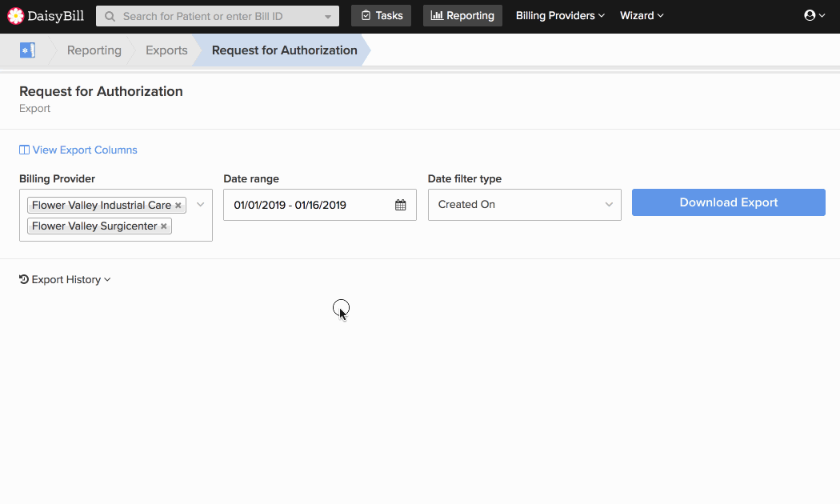Viewport: 840px width, 504px height.
Task: Go to Exports breadcrumb
Action: coord(166,50)
